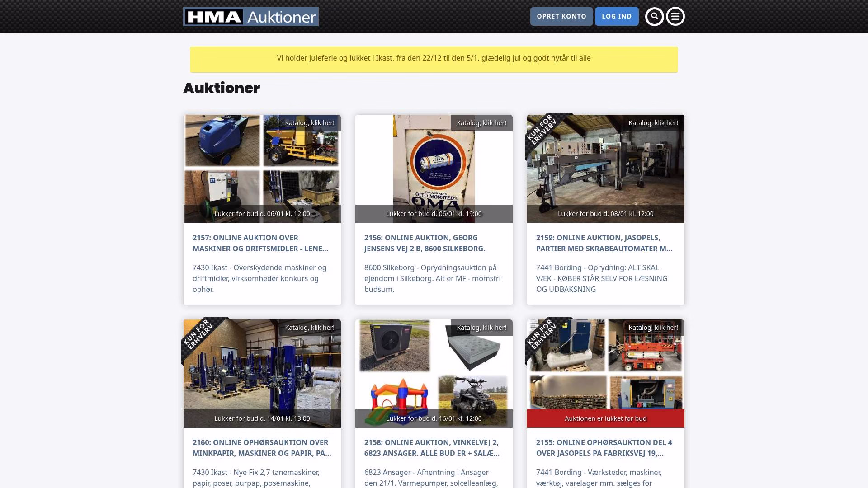Open catalog label on auction 2160 image
The width and height of the screenshot is (868, 488).
pyautogui.click(x=310, y=328)
